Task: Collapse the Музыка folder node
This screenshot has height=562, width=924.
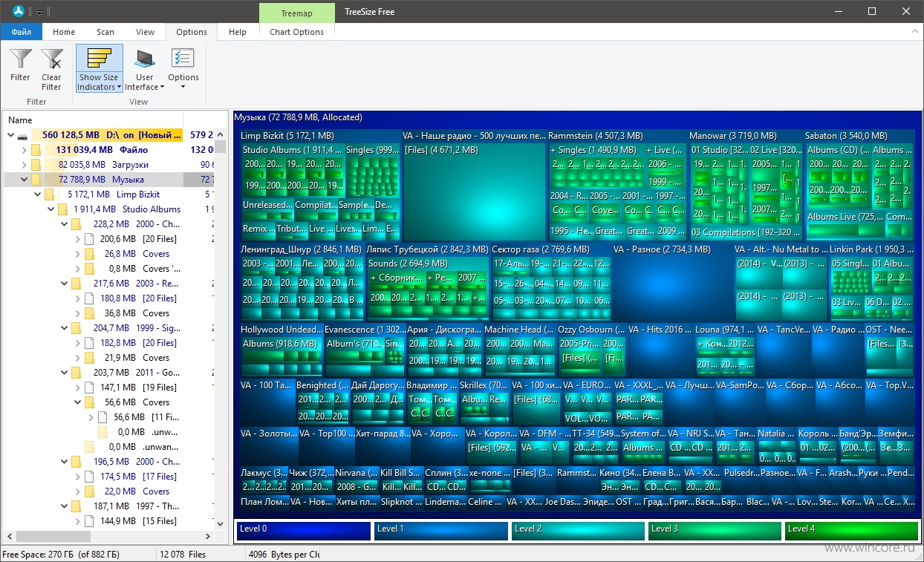Action: [x=25, y=180]
